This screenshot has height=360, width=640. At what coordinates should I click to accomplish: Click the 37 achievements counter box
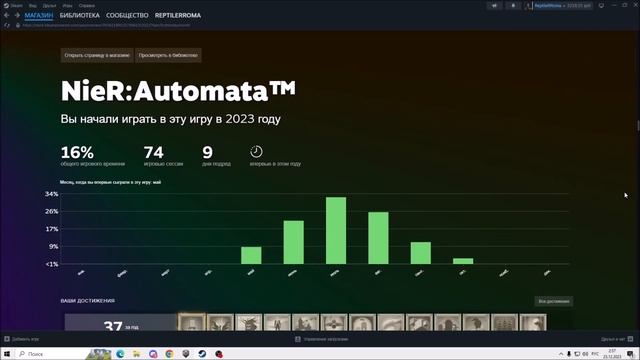(120, 322)
